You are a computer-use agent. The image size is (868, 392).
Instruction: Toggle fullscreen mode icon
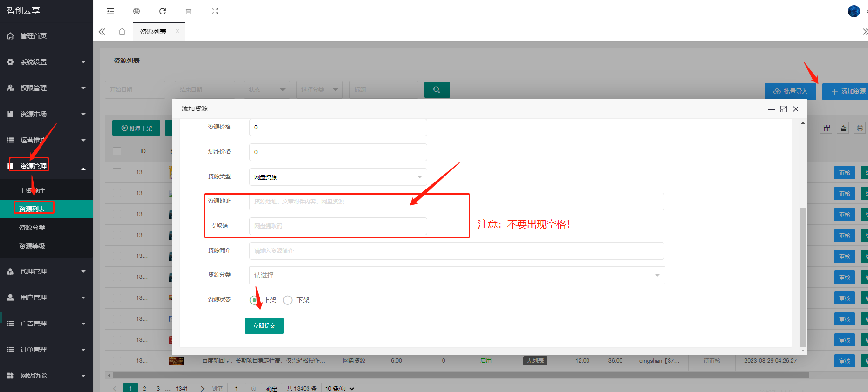click(215, 11)
